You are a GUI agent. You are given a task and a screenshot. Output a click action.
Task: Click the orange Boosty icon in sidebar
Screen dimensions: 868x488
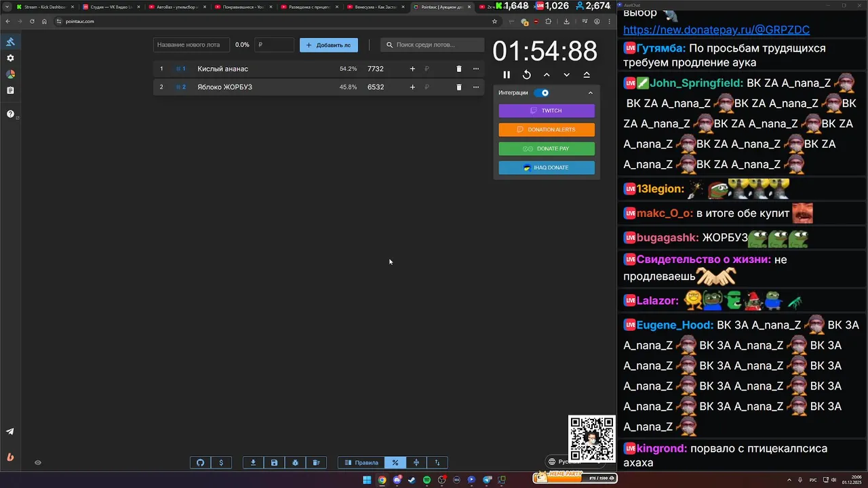[x=10, y=457]
